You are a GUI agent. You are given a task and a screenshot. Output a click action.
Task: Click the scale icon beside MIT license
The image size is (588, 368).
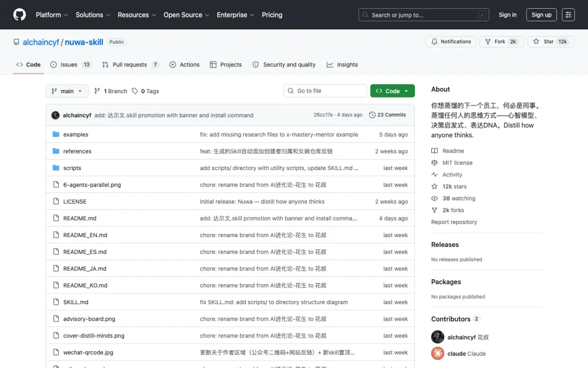point(434,162)
